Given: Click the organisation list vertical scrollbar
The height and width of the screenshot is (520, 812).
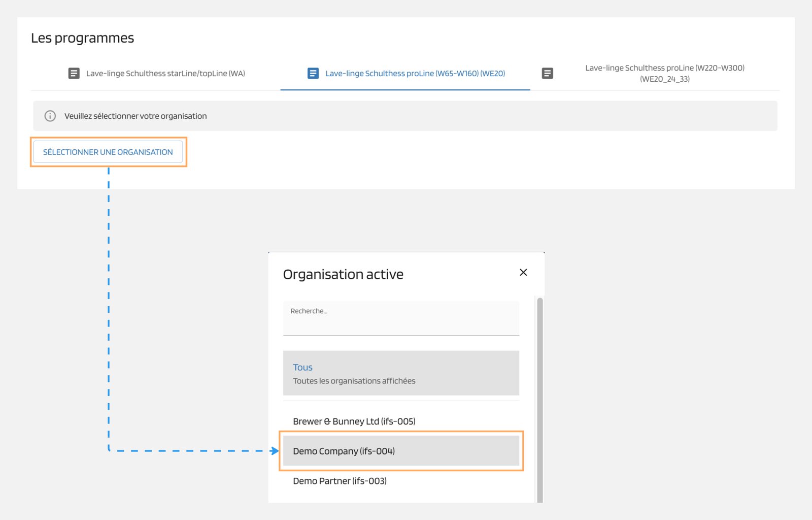Looking at the screenshot, I should [540, 396].
